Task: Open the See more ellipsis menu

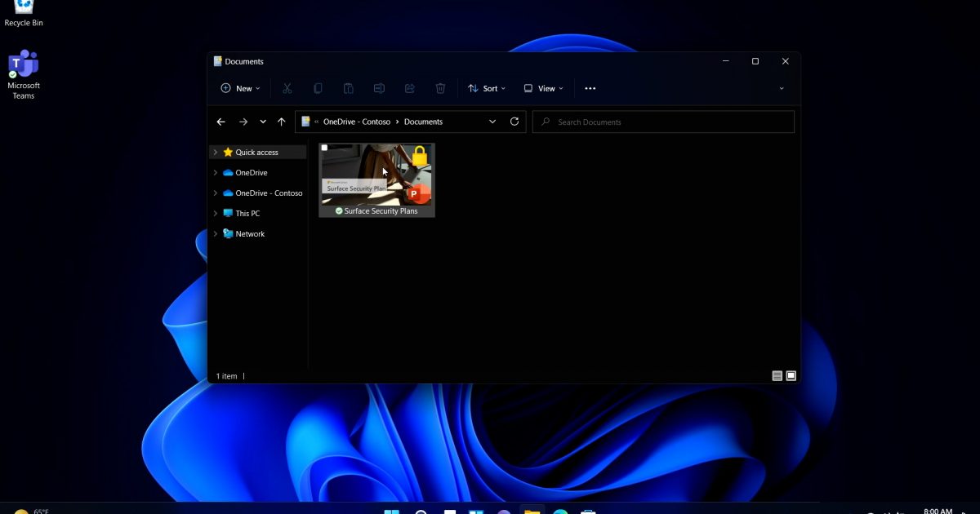Action: [x=590, y=87]
